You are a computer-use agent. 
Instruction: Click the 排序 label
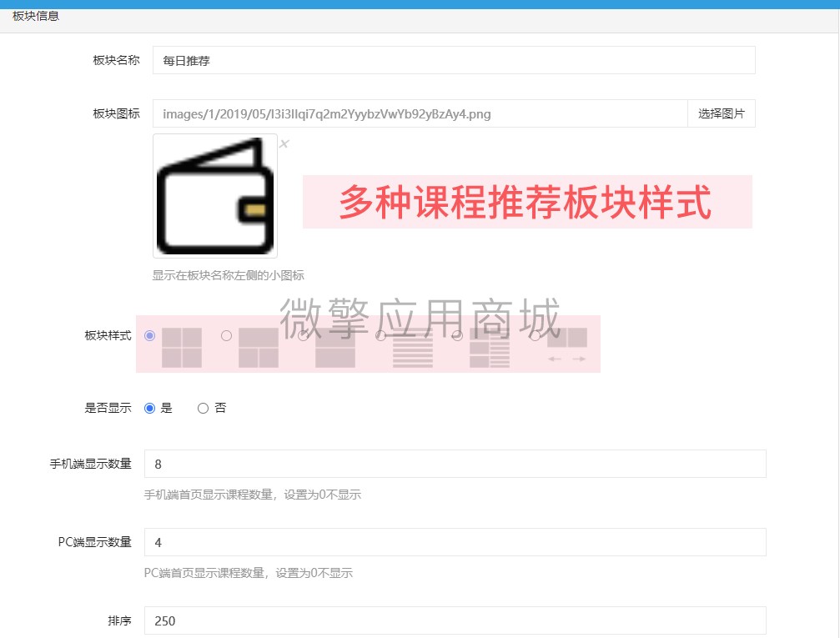[119, 620]
